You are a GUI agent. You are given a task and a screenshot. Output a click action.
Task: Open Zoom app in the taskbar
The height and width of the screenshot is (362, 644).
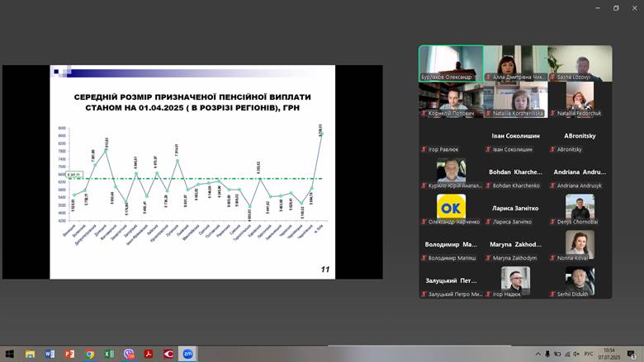pos(188,354)
